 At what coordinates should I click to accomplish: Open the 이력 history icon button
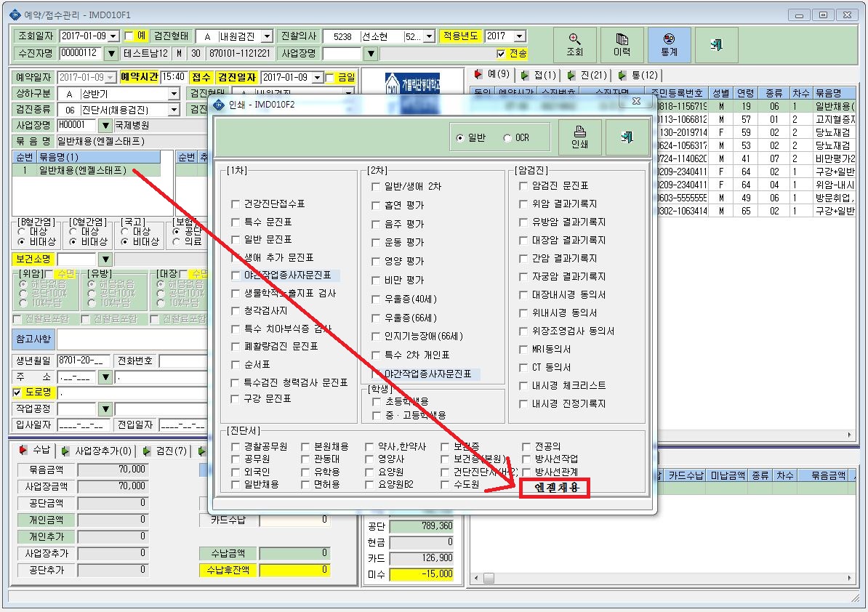(622, 45)
